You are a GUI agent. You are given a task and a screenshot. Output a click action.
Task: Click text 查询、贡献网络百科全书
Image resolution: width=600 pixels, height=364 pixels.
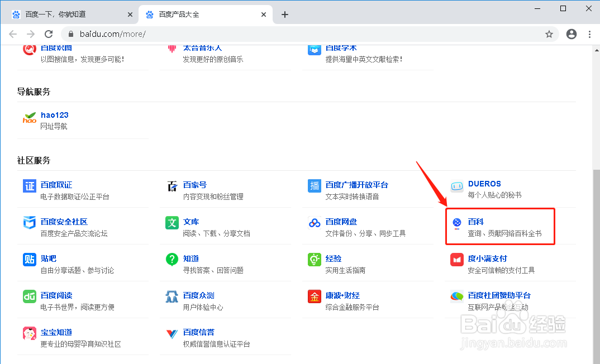(504, 233)
